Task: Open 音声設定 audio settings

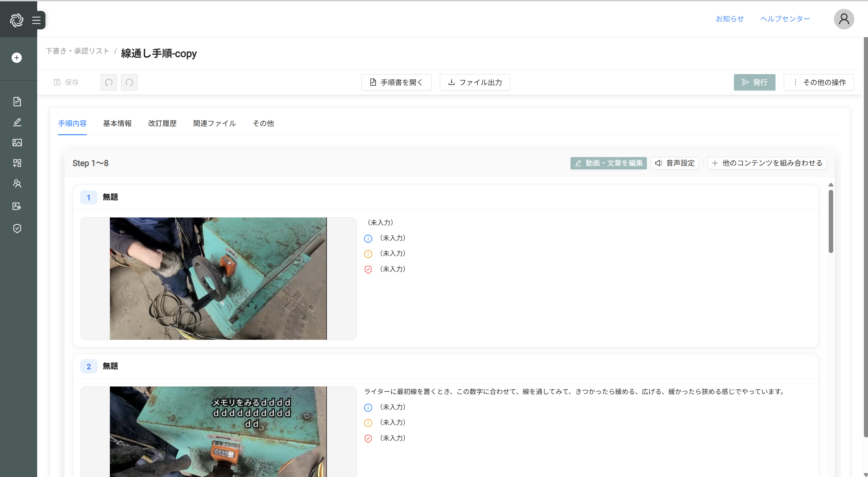Action: 675,163
